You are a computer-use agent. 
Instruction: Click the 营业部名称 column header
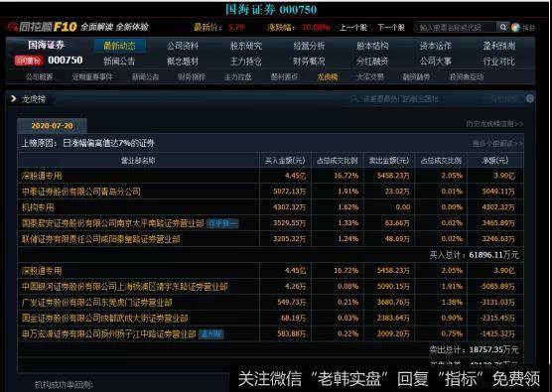(x=138, y=161)
